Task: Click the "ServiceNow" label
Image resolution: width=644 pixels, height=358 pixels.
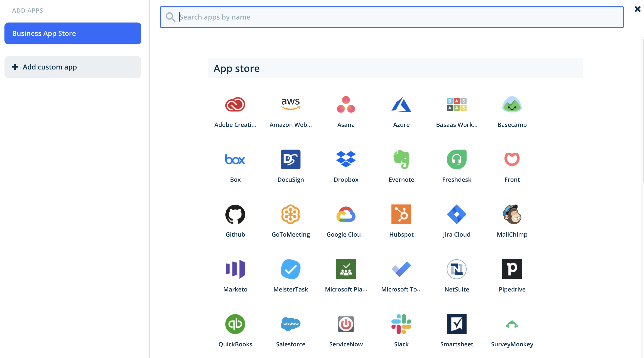Action: [x=346, y=344]
